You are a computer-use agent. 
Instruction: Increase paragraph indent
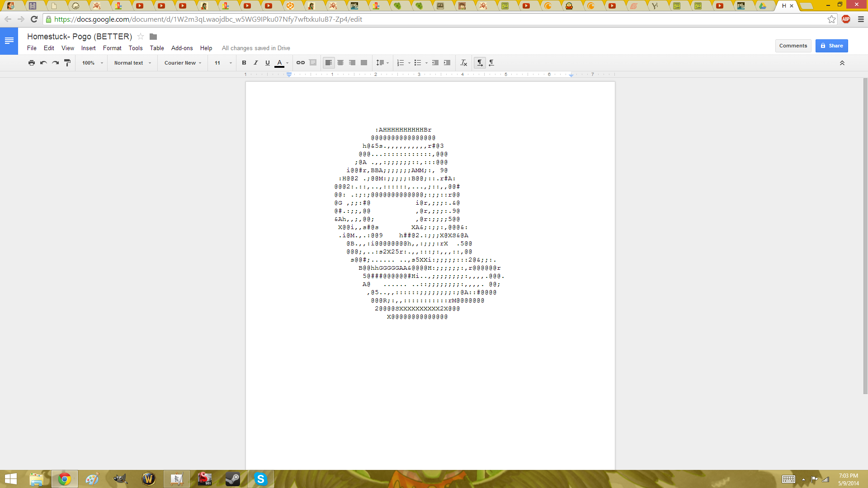447,63
